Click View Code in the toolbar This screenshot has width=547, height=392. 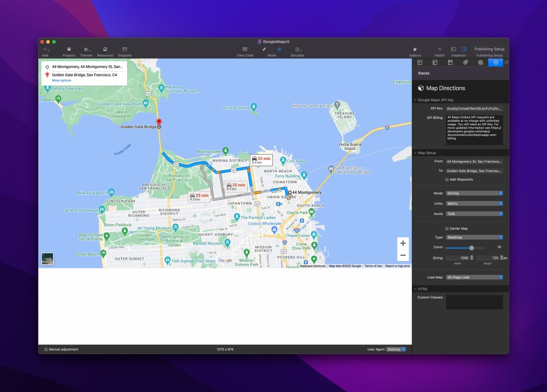pyautogui.click(x=245, y=50)
